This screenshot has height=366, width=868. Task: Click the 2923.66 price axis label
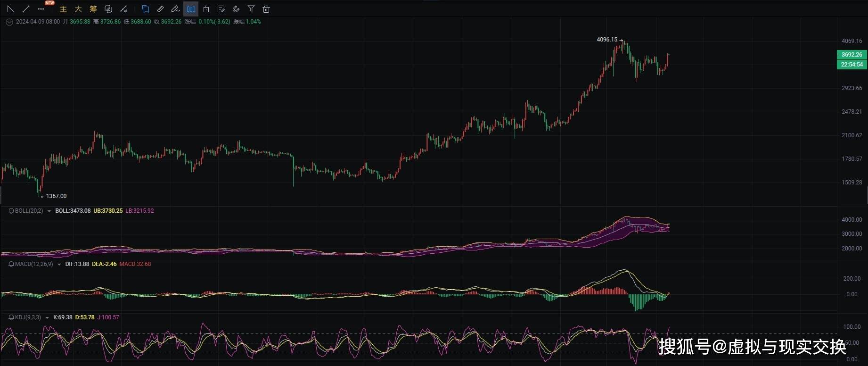click(852, 88)
